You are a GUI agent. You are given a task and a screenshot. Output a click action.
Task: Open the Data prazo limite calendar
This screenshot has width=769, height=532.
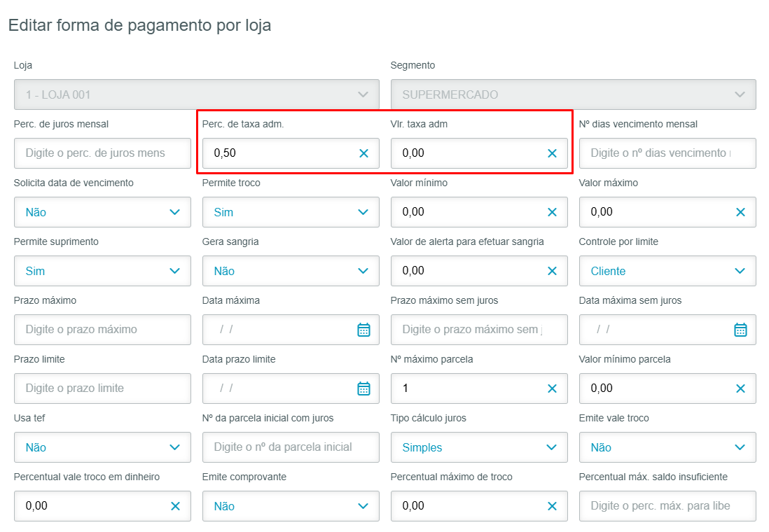click(x=363, y=388)
